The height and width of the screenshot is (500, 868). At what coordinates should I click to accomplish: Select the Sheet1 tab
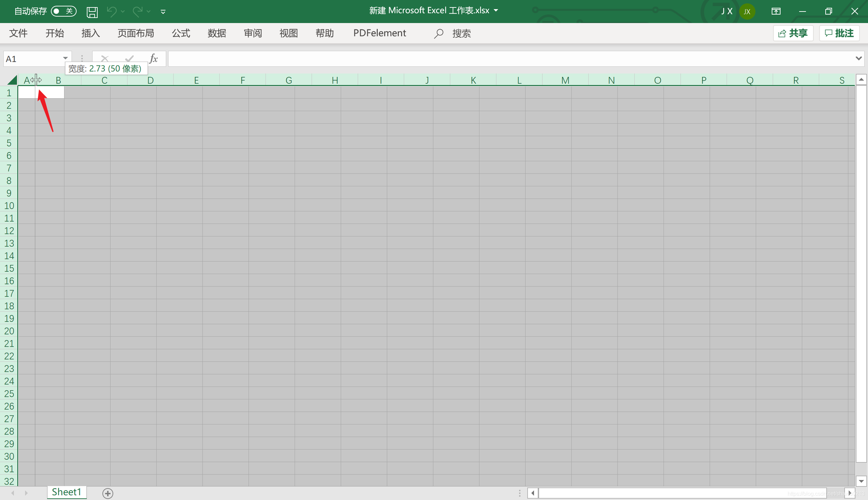pyautogui.click(x=66, y=492)
